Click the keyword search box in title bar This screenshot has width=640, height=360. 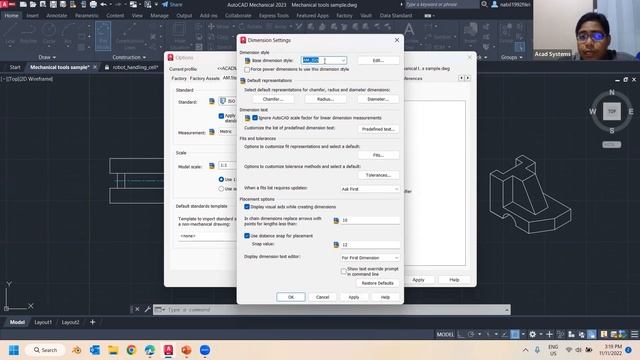click(x=442, y=4)
